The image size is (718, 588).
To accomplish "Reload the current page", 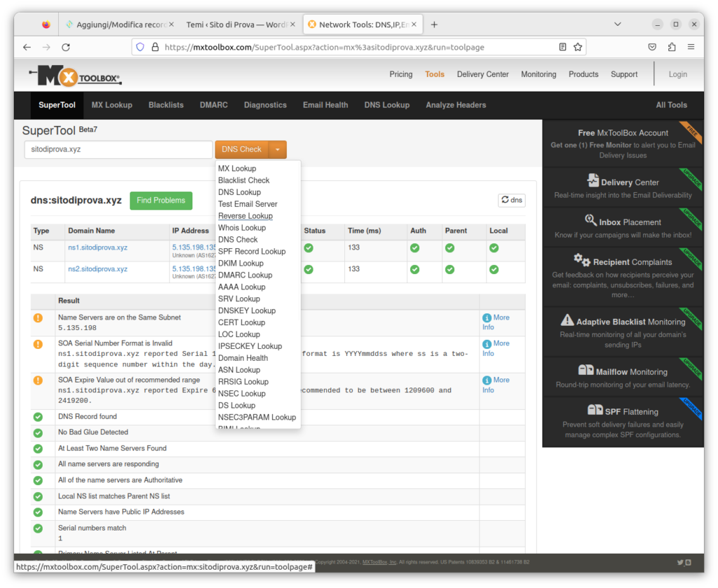I will tap(66, 47).
